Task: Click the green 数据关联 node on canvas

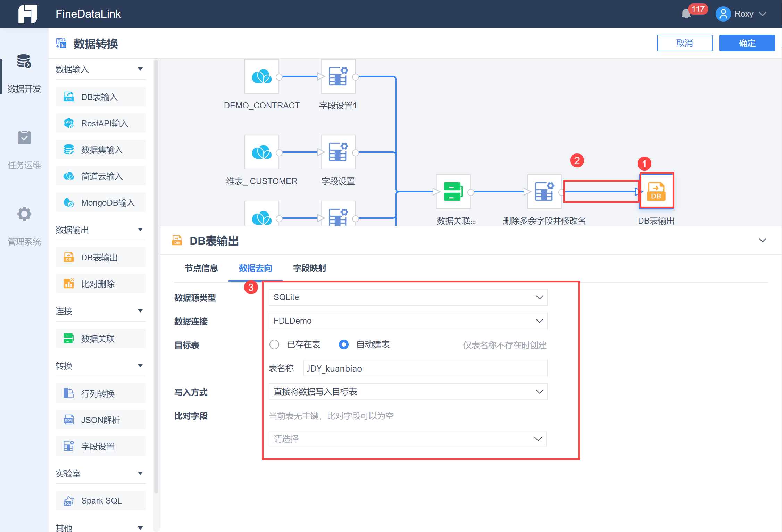Action: click(x=453, y=191)
